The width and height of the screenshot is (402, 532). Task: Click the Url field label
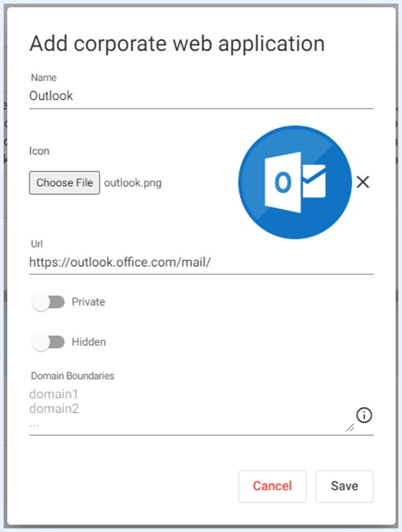pos(37,244)
